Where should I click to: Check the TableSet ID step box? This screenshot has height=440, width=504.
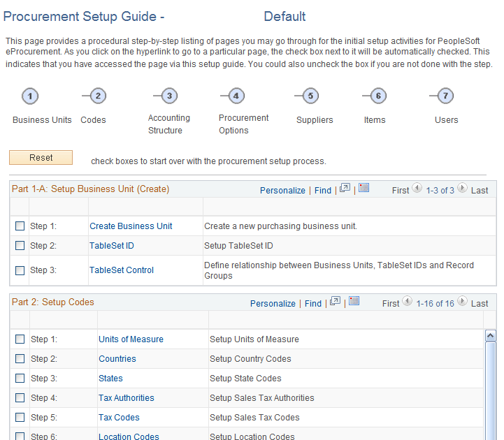[20, 246]
